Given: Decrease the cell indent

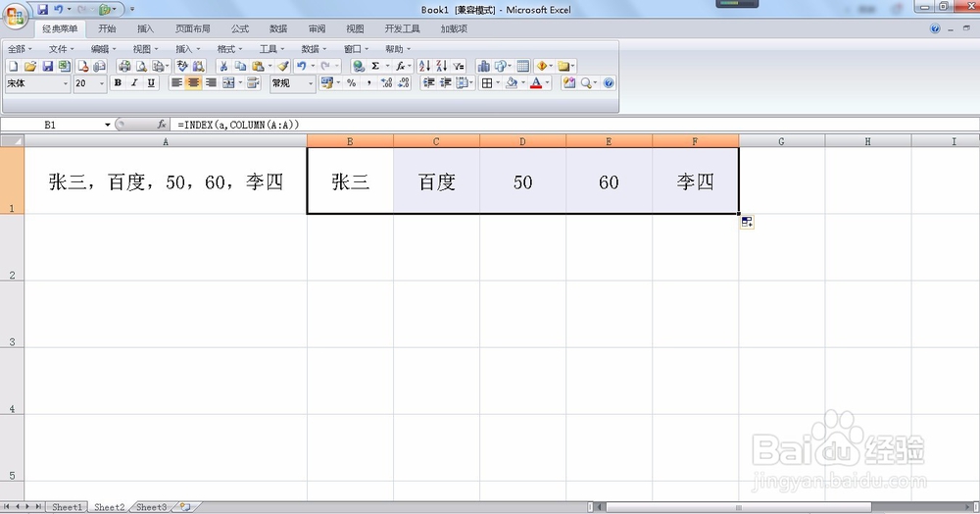Looking at the screenshot, I should (428, 82).
